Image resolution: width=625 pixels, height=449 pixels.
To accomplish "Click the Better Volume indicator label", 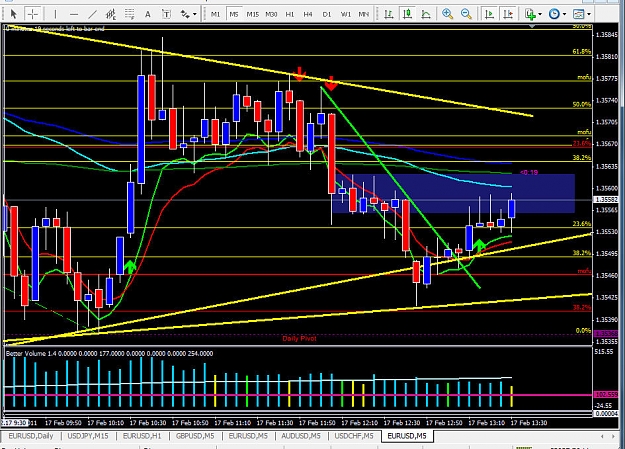I will (109, 353).
